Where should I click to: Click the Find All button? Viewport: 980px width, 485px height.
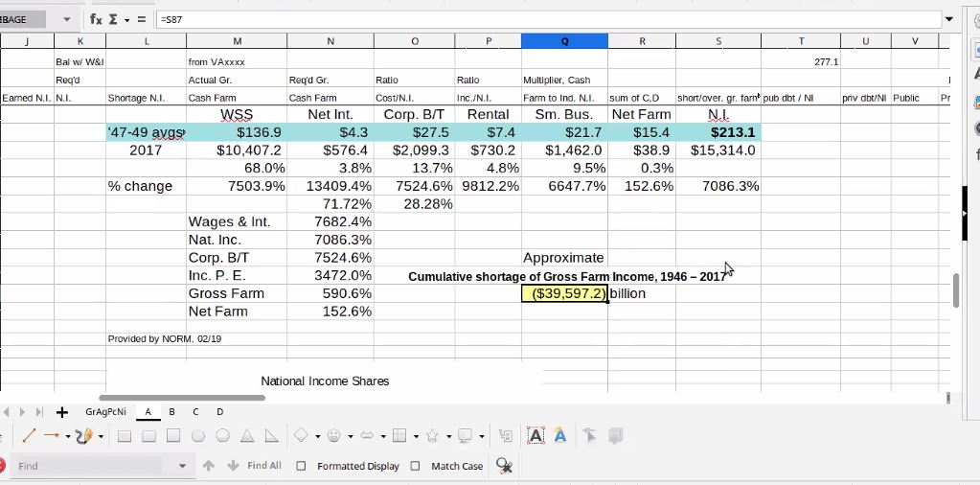(x=263, y=466)
